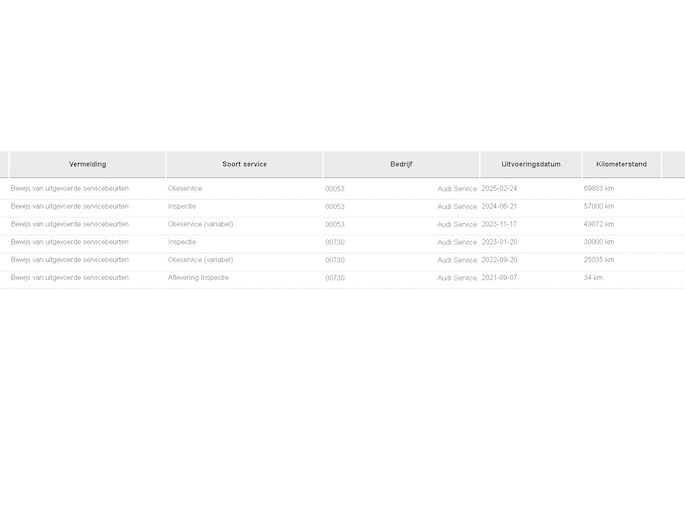This screenshot has height=514, width=685.
Task: Click the Vermelding column header
Action: (x=87, y=164)
